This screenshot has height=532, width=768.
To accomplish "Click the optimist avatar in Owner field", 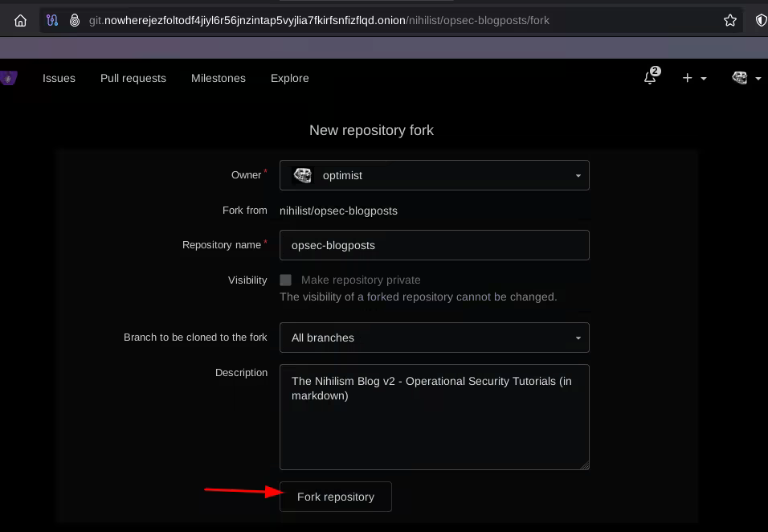I will click(x=303, y=175).
